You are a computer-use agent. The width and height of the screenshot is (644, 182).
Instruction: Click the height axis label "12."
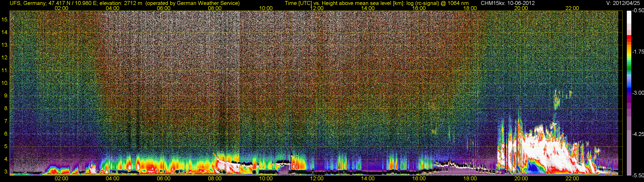5,58
